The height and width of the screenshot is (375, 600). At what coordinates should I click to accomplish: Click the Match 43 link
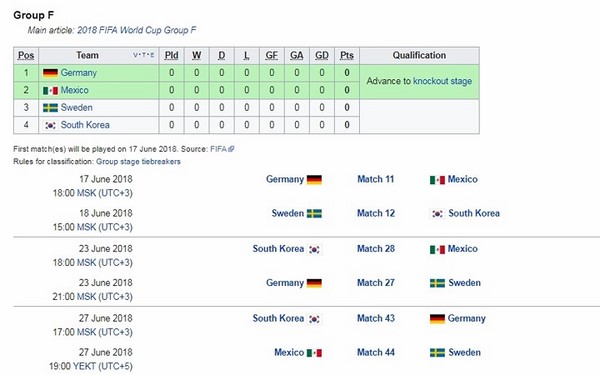click(376, 318)
